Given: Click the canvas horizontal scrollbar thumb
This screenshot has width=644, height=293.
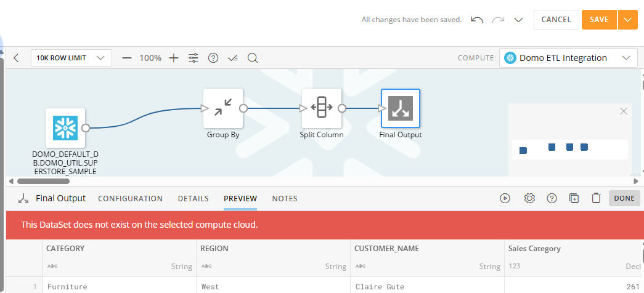Looking at the screenshot, I should click(43, 181).
